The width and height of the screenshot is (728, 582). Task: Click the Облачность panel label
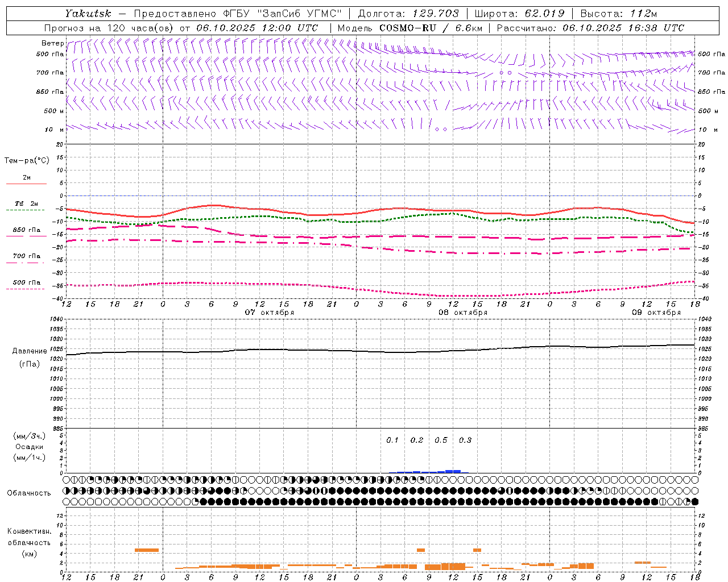(x=29, y=493)
